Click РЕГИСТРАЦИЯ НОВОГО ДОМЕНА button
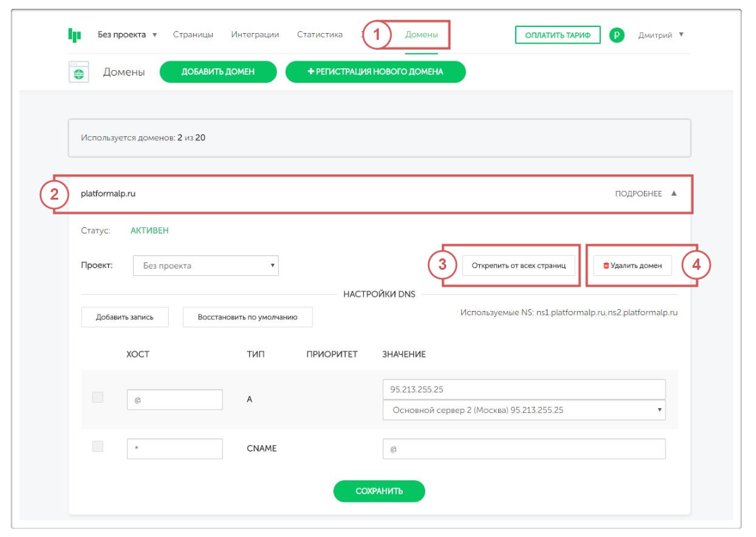The height and width of the screenshot is (537, 756). [375, 72]
